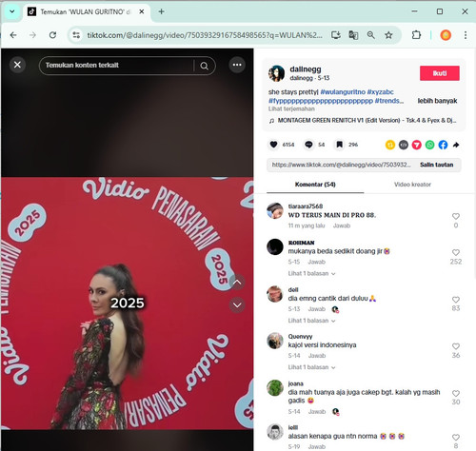Click the red send-to-friends share icon

(x=417, y=145)
